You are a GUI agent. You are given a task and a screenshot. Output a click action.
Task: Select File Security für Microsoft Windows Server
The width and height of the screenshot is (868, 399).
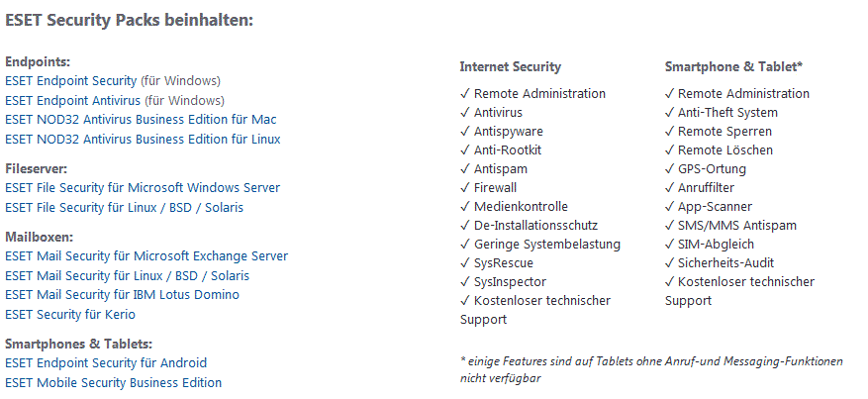(x=143, y=187)
